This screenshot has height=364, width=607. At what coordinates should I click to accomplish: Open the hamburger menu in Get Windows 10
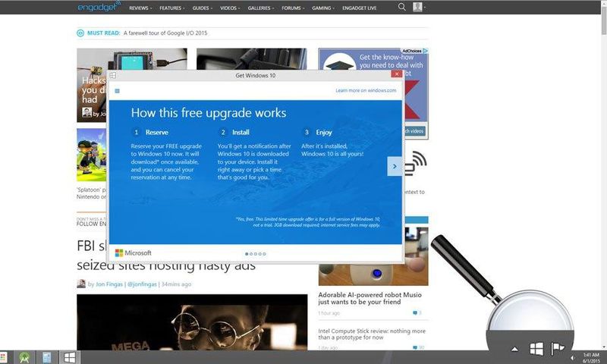pos(118,91)
